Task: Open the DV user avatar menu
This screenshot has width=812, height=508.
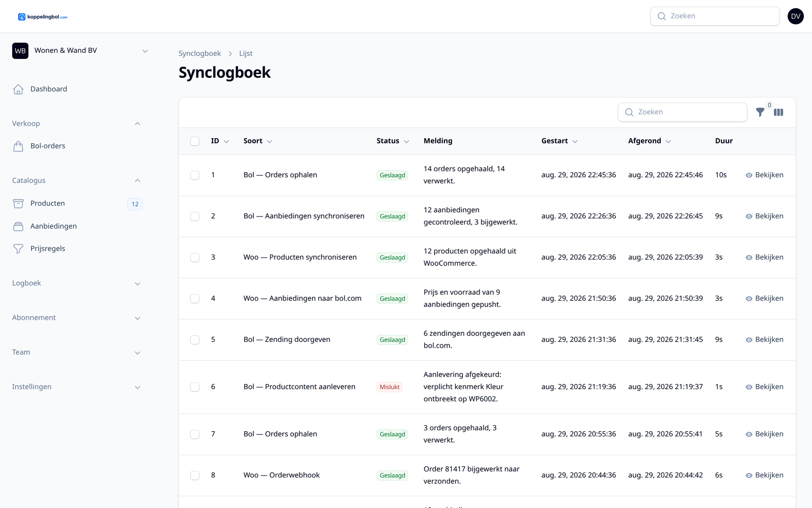Action: coord(795,16)
